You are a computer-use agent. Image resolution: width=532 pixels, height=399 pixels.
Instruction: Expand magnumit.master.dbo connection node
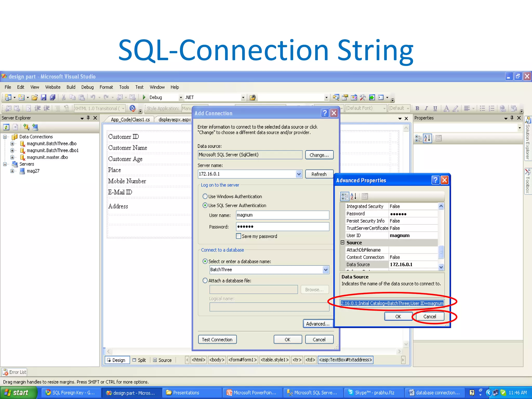click(x=12, y=157)
